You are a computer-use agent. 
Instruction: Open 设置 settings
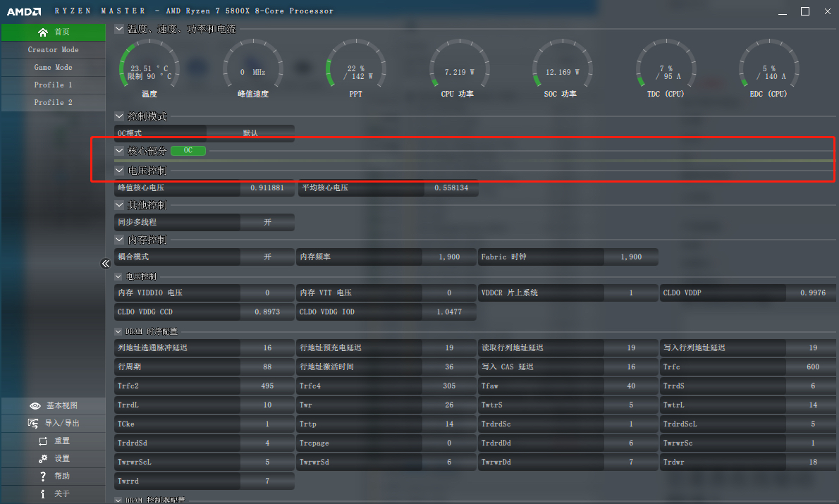pos(54,458)
